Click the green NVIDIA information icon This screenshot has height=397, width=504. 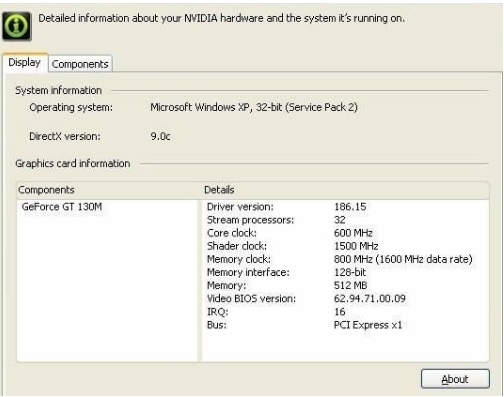17,26
